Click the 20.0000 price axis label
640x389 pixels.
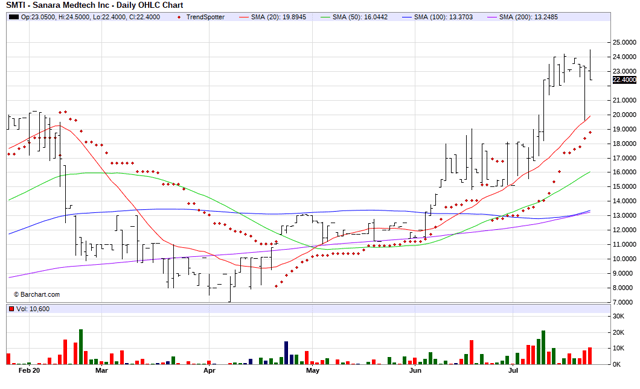click(624, 115)
